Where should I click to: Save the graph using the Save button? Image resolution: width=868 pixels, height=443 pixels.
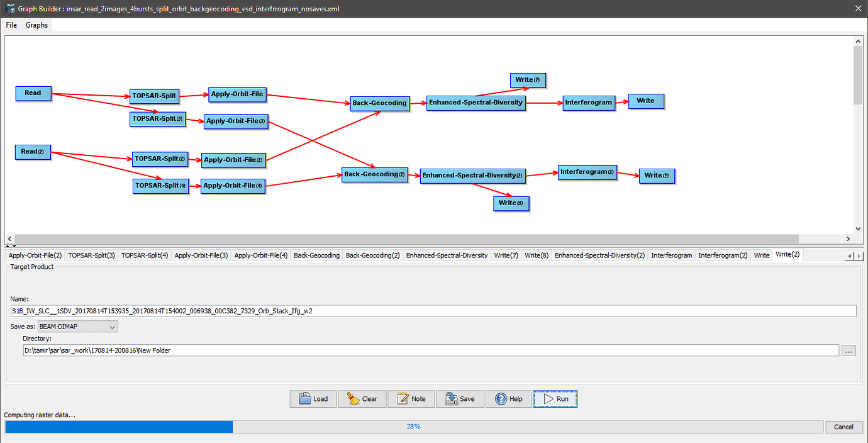[x=460, y=399]
